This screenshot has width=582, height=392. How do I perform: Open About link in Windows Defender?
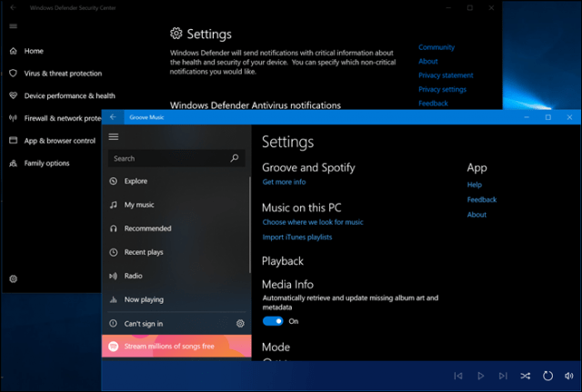pyautogui.click(x=428, y=61)
